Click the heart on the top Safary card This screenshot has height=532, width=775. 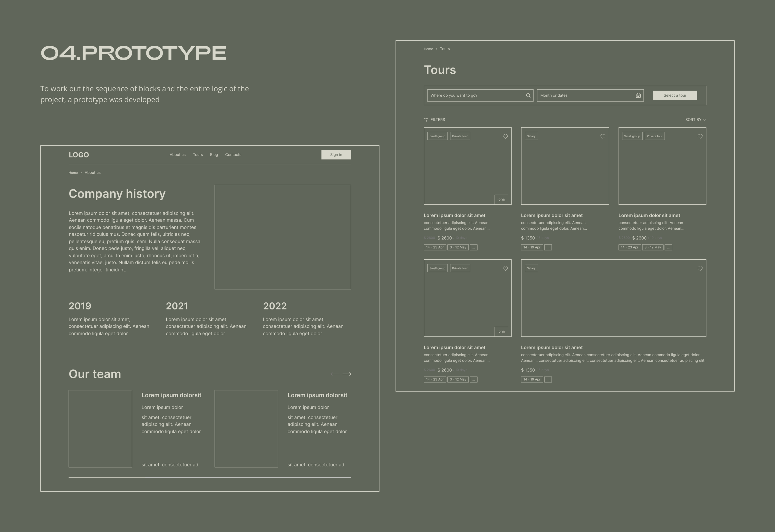tap(603, 136)
